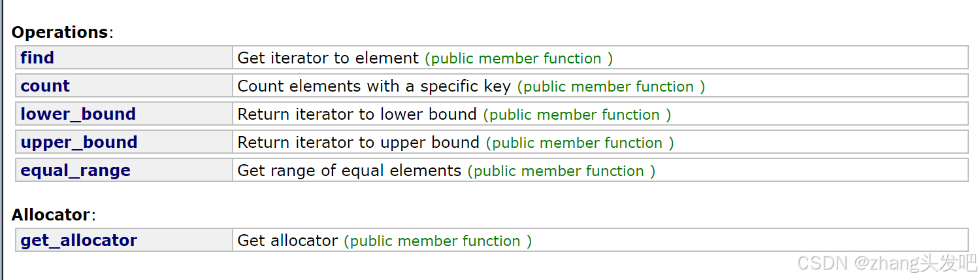Click green 'public member function' label in equal_range row
This screenshot has height=280, width=980.
tap(561, 171)
